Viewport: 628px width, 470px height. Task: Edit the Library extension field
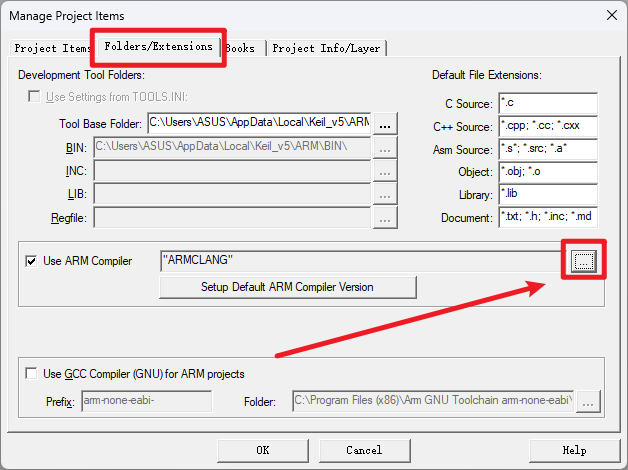click(x=547, y=195)
